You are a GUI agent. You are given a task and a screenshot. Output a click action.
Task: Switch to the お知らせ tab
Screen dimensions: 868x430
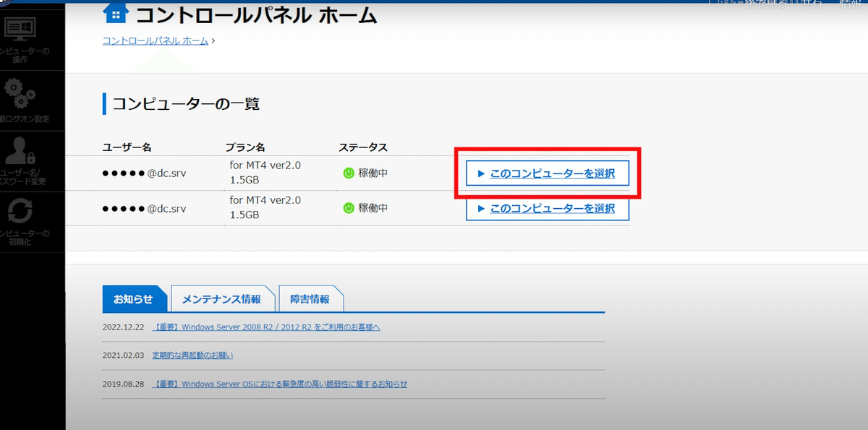(x=135, y=299)
